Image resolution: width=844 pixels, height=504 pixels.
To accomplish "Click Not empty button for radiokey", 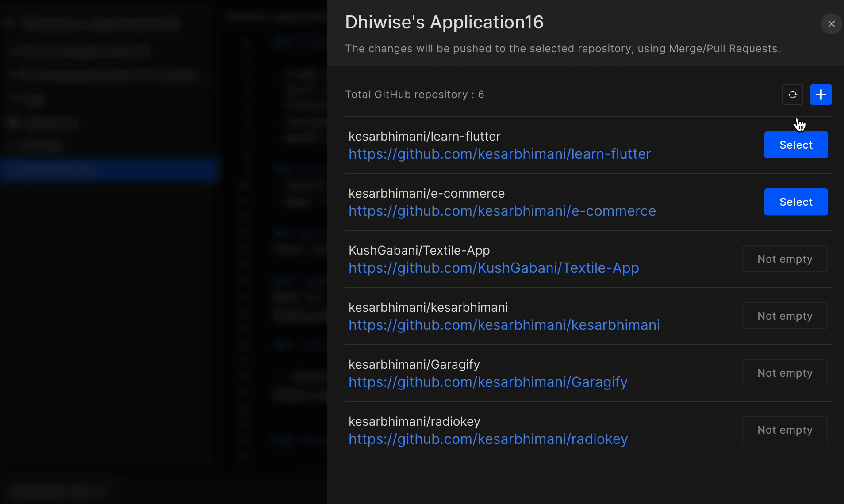I will (x=785, y=430).
